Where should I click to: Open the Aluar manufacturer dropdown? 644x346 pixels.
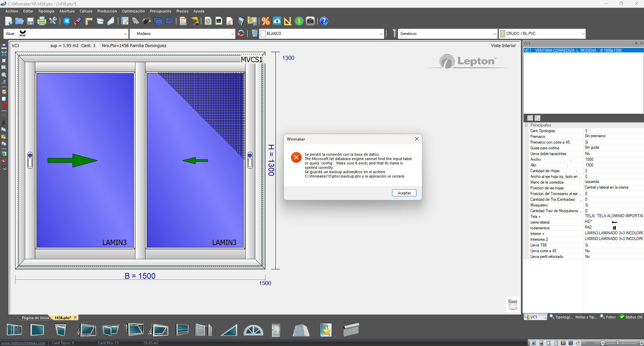[125, 34]
